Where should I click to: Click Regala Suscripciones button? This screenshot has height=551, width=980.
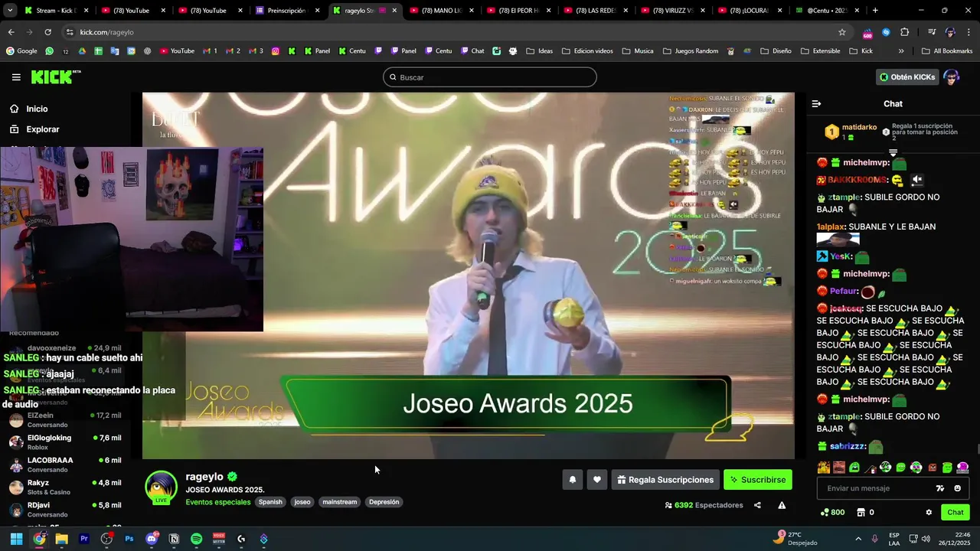pyautogui.click(x=665, y=480)
